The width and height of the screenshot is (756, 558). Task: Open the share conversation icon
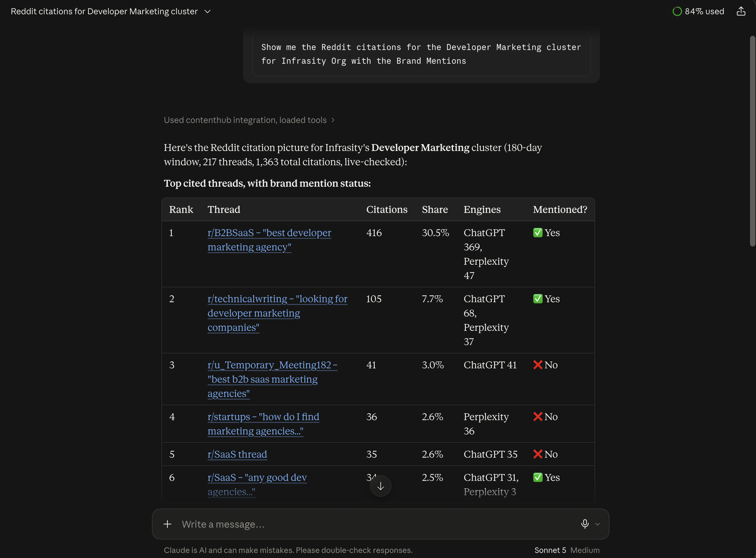tap(741, 11)
